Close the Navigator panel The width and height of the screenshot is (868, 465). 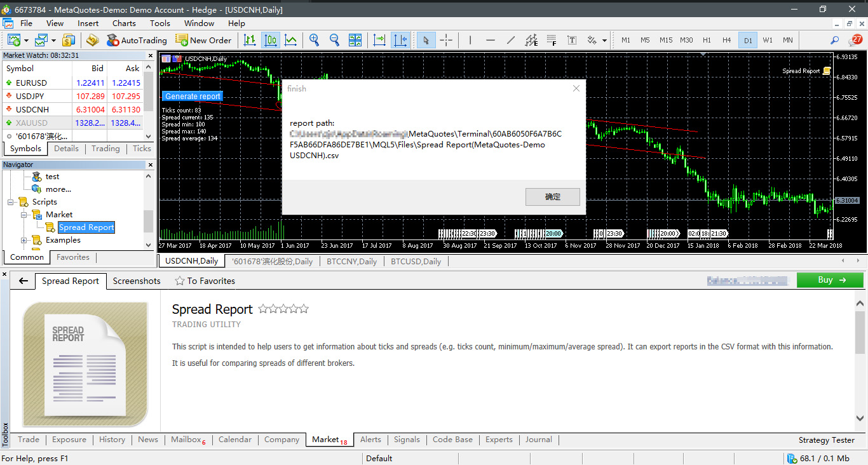151,165
